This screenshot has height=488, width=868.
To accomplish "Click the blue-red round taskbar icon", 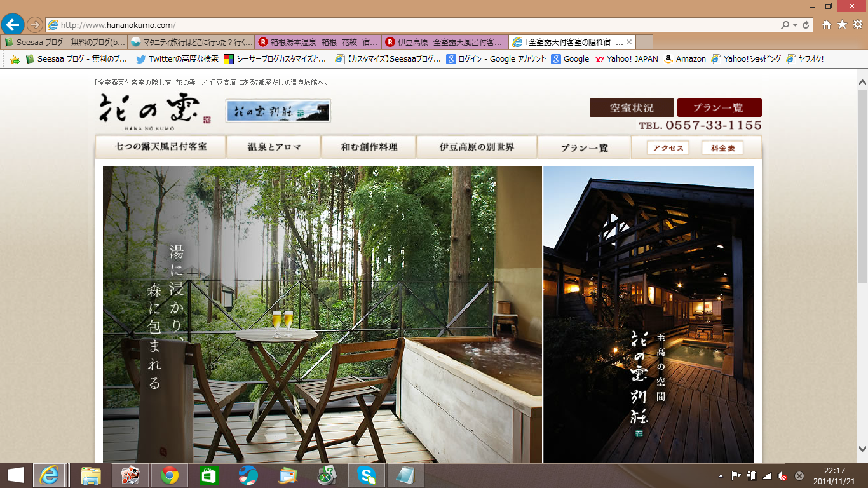I will 248,475.
